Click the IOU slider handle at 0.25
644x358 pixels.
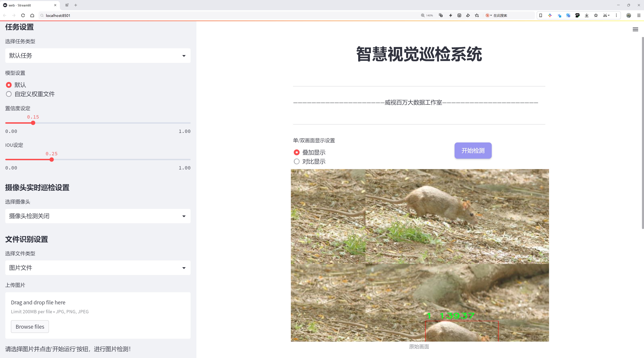pos(51,160)
